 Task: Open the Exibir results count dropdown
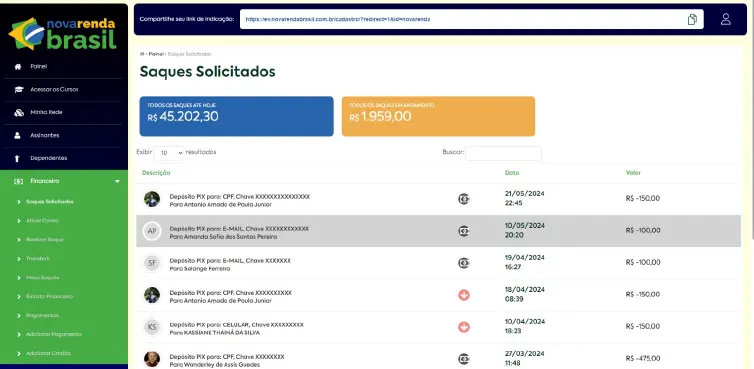tap(169, 153)
